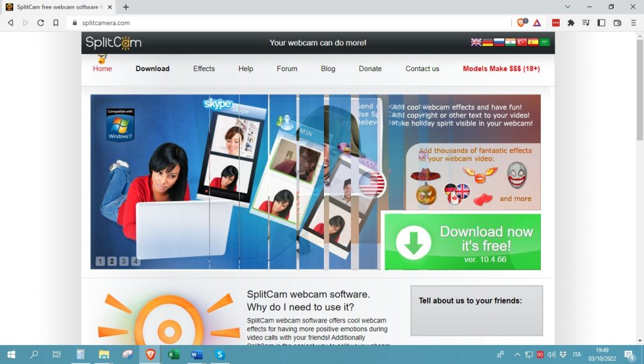Viewport: 644px width, 364px height.
Task: Open Models Make $$$ (18+) link
Action: point(501,69)
